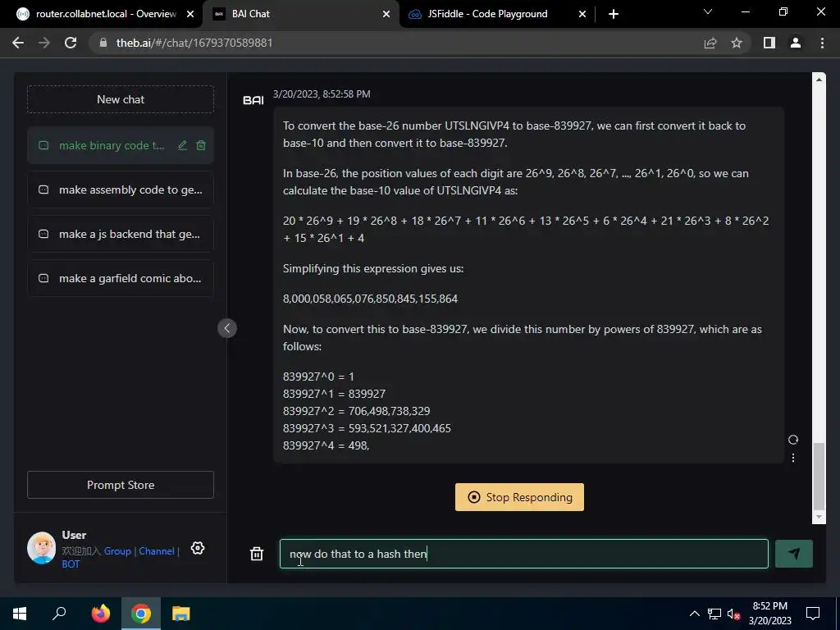The height and width of the screenshot is (630, 840).
Task: Open the settings gear next to User
Action: click(198, 548)
